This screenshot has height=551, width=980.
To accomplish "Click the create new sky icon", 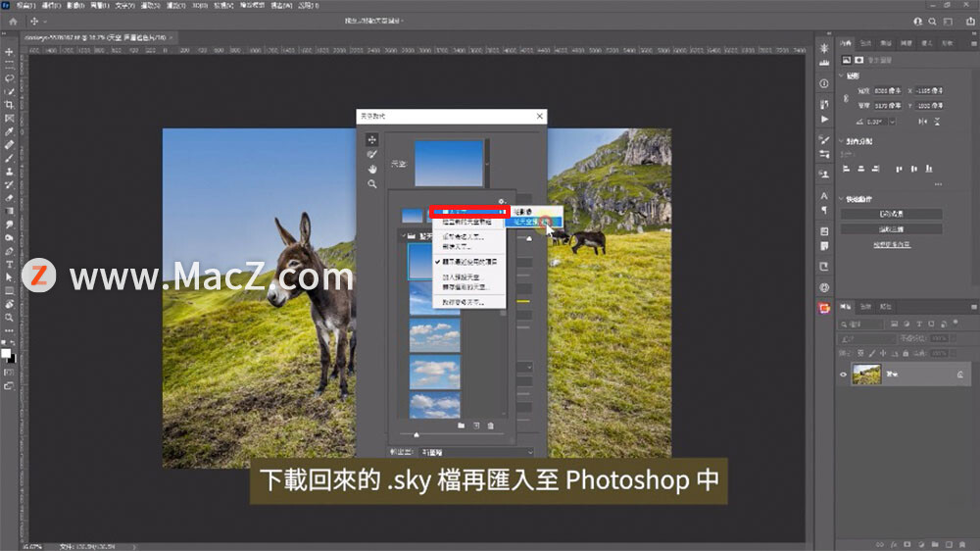I will [x=476, y=426].
